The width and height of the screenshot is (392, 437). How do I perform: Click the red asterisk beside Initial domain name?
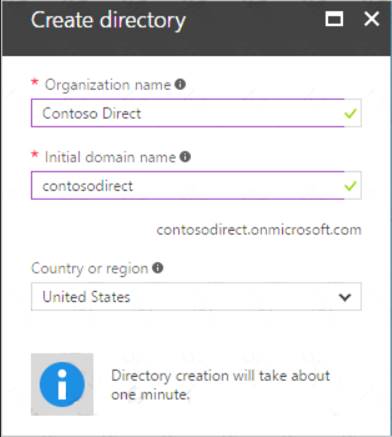click(x=35, y=155)
